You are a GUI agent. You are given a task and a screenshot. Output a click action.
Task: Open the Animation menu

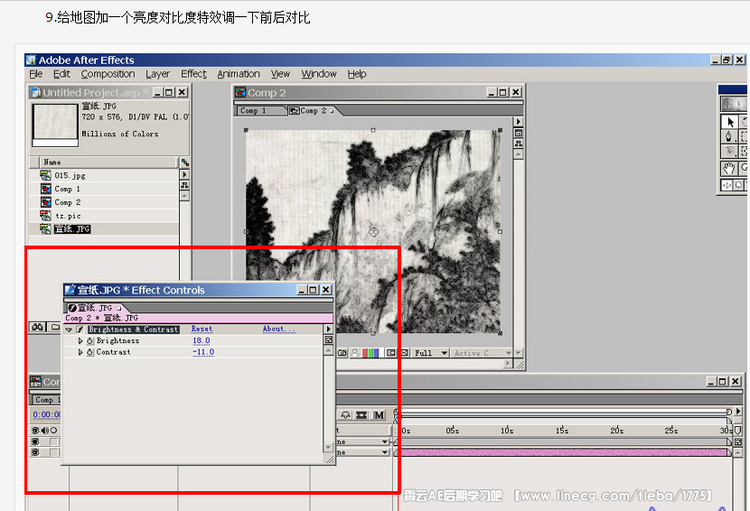point(238,74)
